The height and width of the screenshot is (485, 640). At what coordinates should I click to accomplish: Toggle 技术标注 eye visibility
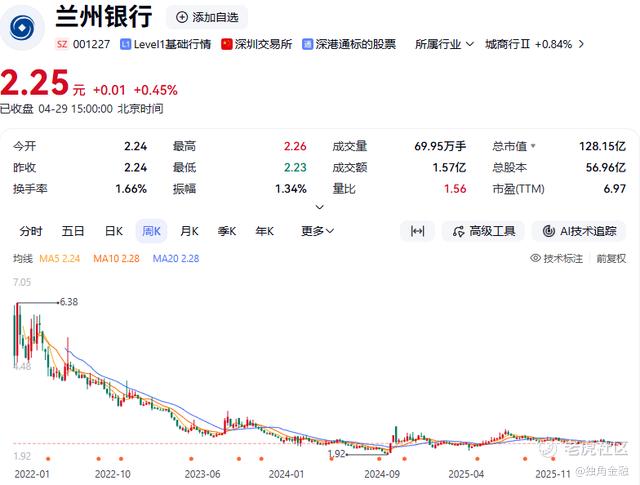pos(535,258)
